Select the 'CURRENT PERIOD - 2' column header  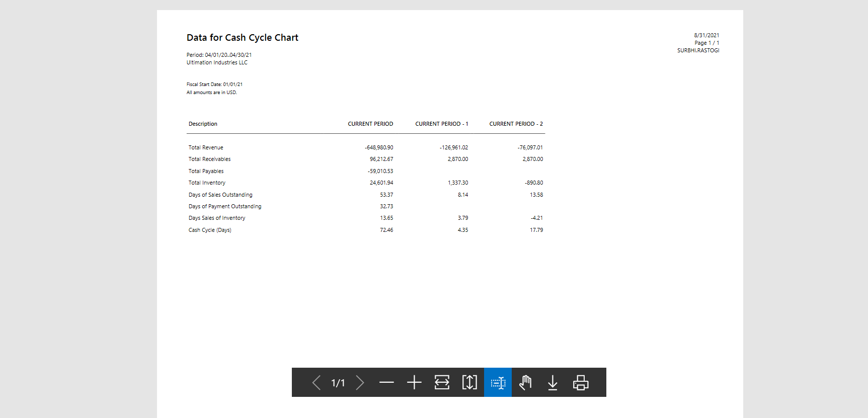click(x=516, y=124)
